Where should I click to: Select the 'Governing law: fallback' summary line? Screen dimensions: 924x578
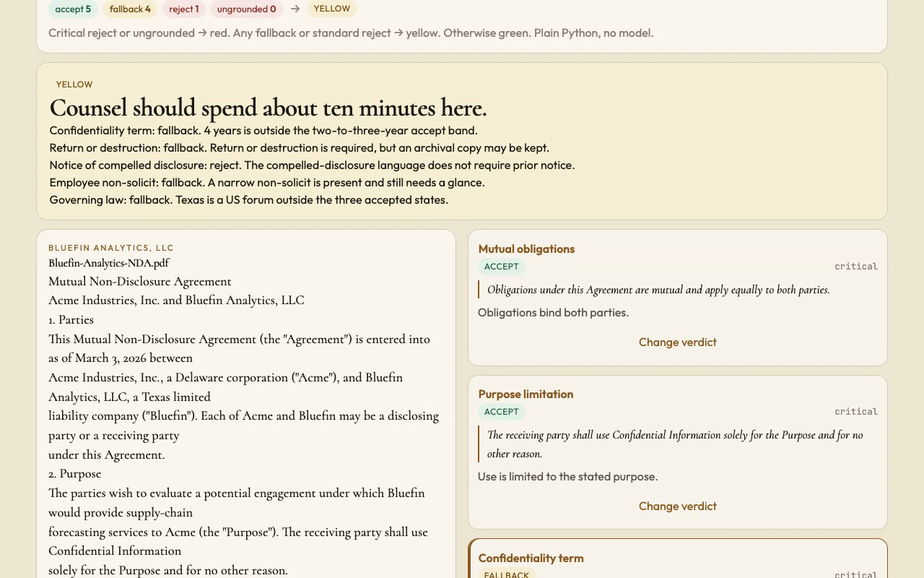(x=248, y=200)
